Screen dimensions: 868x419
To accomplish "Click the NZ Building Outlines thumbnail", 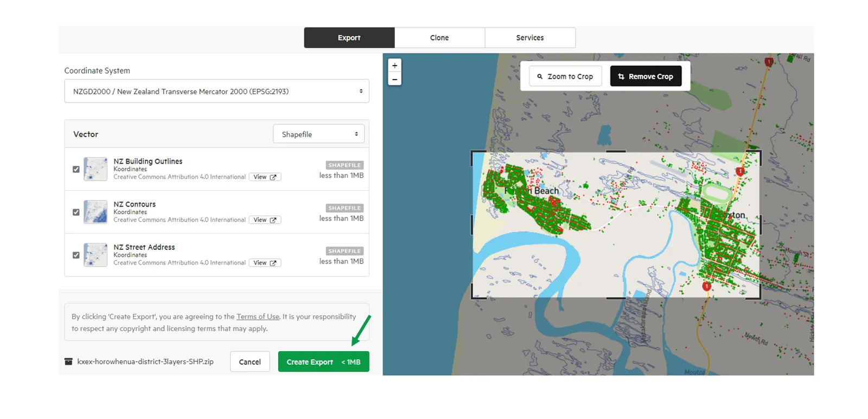I will click(95, 169).
